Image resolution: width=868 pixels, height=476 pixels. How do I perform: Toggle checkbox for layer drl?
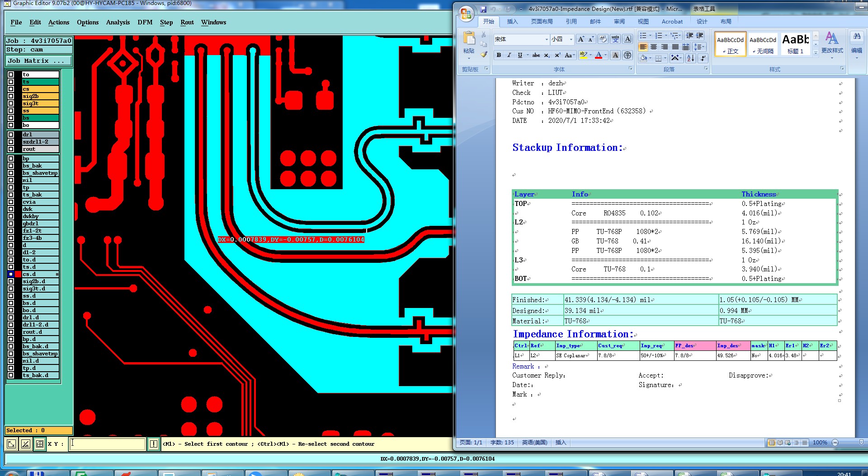[x=11, y=135]
